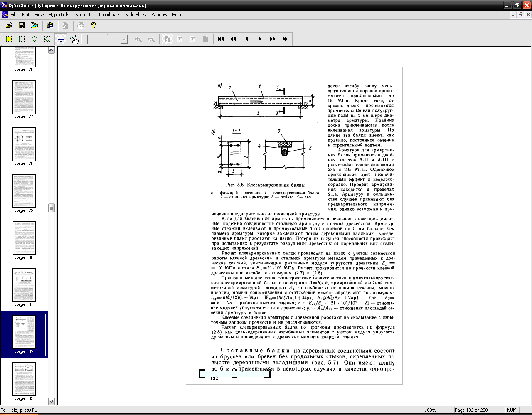Click the Print icon
This screenshot has width=532, height=415.
click(x=81, y=26)
